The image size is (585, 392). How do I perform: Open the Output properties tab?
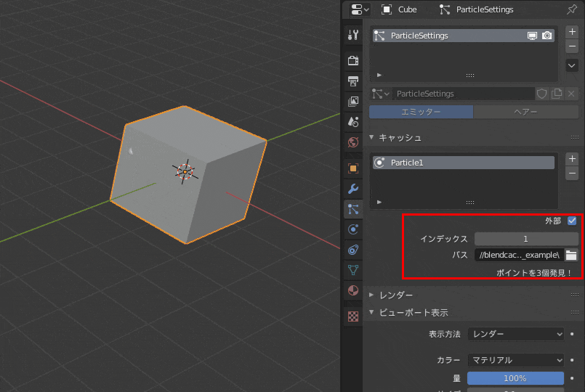[x=353, y=81]
